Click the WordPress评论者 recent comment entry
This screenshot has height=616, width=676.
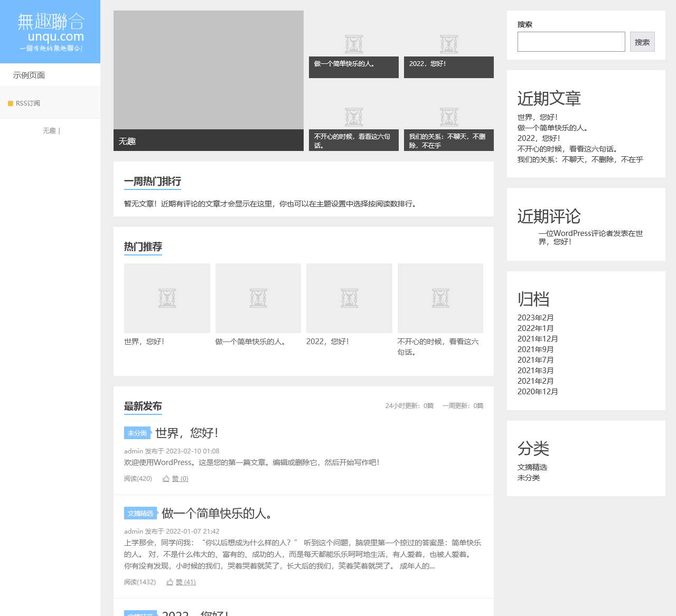(590, 239)
